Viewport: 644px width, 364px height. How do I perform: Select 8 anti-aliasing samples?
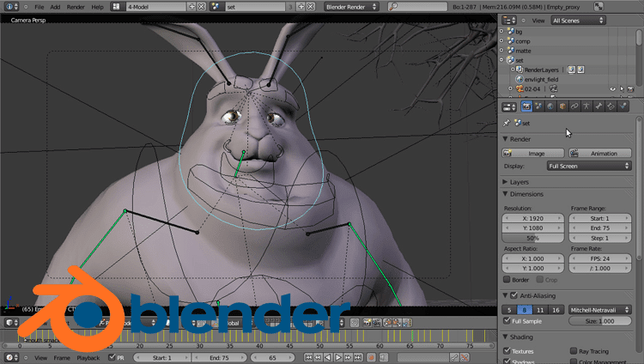point(525,310)
